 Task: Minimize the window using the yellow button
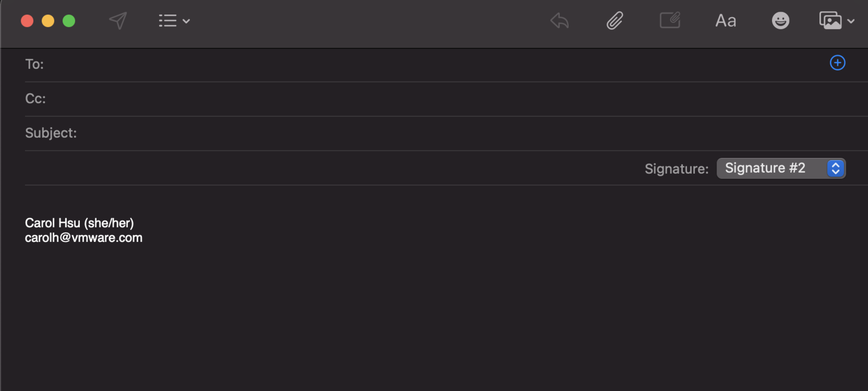48,21
